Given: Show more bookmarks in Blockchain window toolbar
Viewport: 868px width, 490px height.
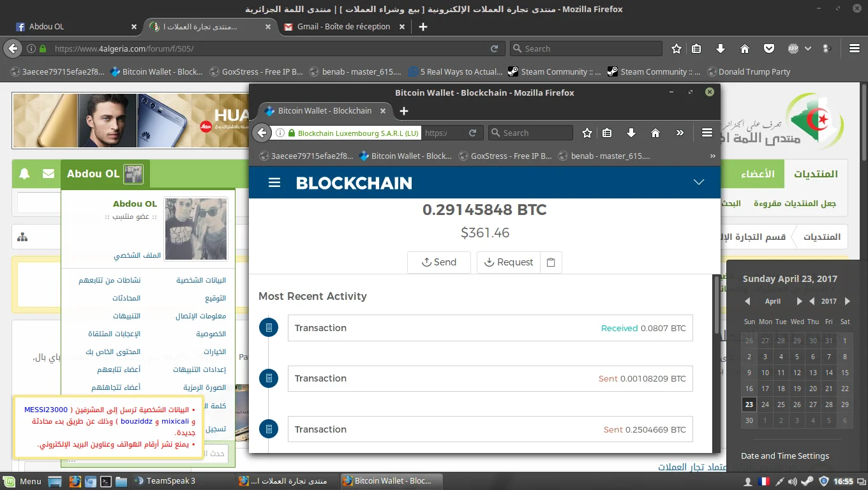Looking at the screenshot, I should tap(712, 156).
